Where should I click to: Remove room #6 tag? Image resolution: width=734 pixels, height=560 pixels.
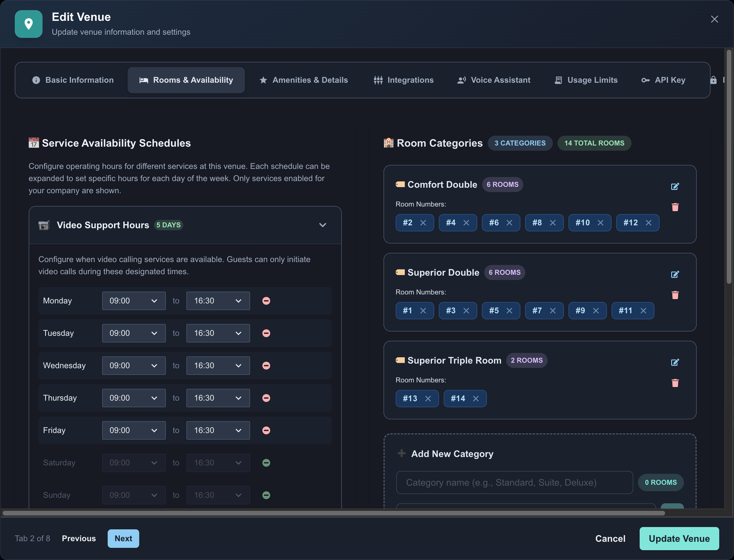coord(509,223)
